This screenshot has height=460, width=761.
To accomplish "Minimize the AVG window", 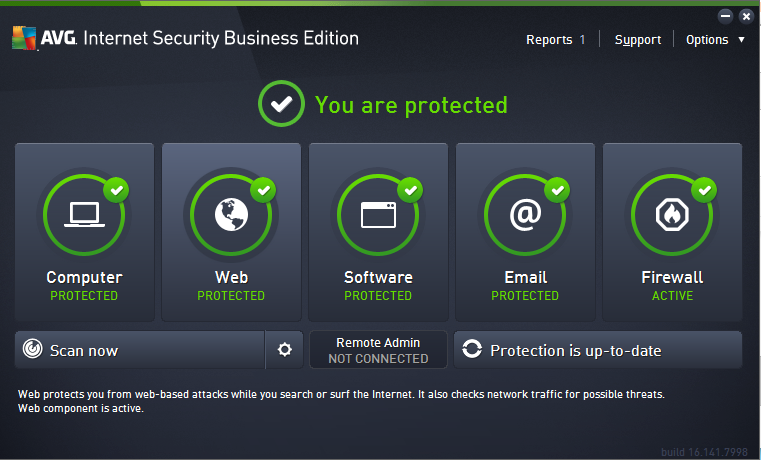I will [x=725, y=16].
